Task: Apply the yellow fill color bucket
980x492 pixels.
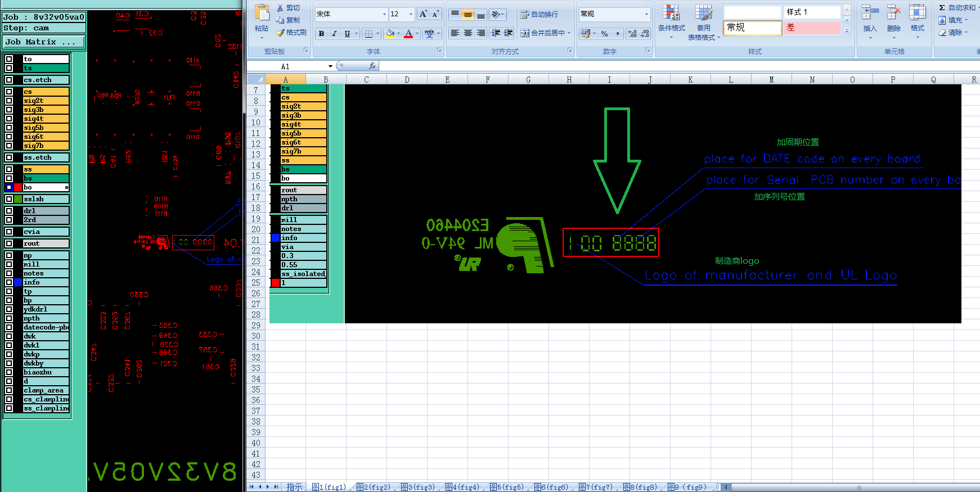Action: click(x=390, y=34)
